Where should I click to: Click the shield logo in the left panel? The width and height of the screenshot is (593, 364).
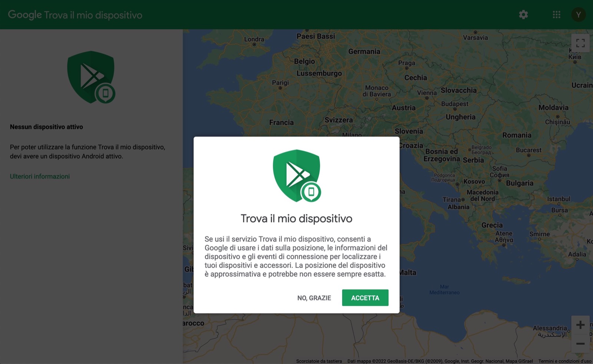(91, 77)
